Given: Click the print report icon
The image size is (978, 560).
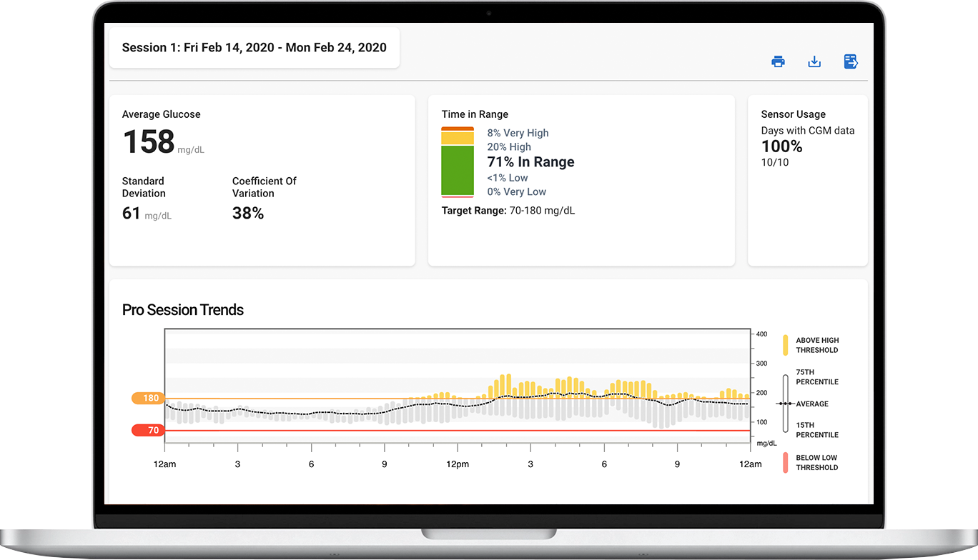Looking at the screenshot, I should click(x=778, y=61).
